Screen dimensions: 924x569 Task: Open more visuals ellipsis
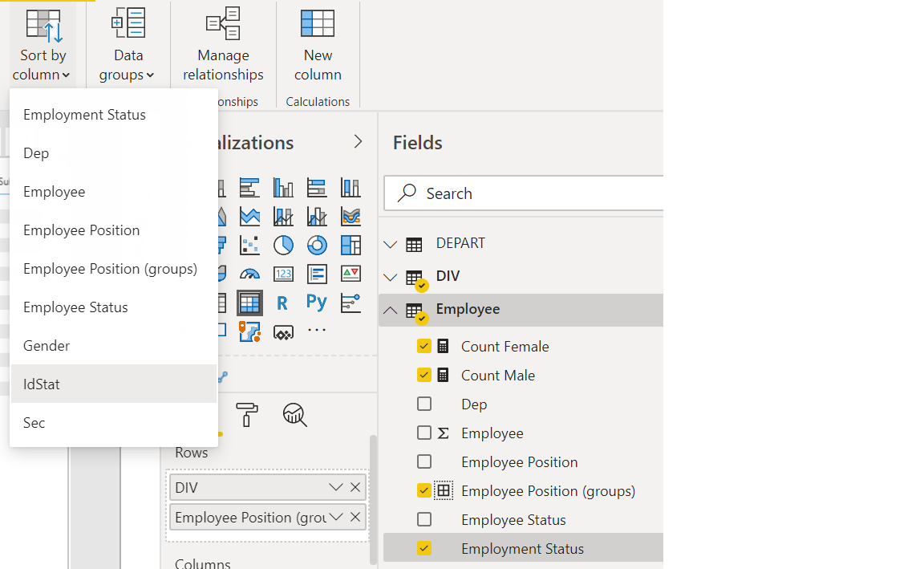tap(317, 330)
